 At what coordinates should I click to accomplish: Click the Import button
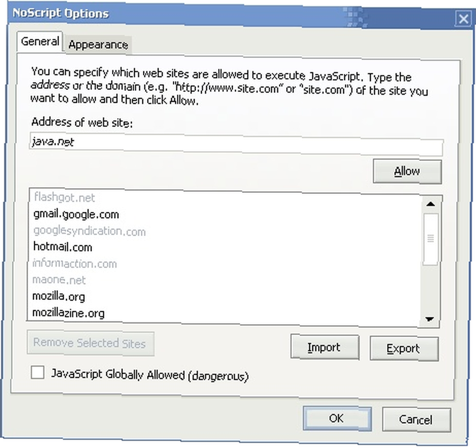tap(325, 347)
